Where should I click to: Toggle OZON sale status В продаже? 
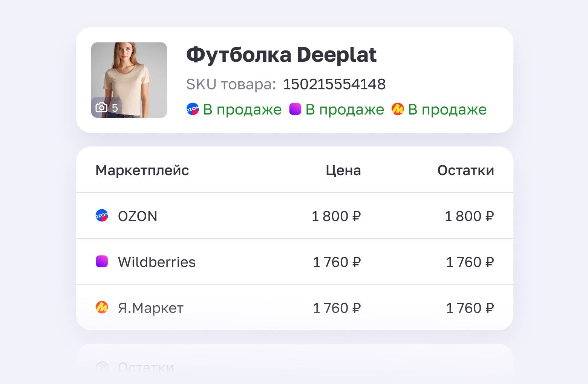pyautogui.click(x=242, y=109)
